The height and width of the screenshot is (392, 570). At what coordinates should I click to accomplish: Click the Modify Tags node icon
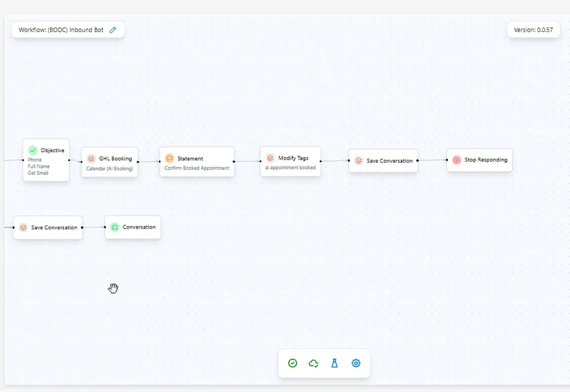coord(270,158)
